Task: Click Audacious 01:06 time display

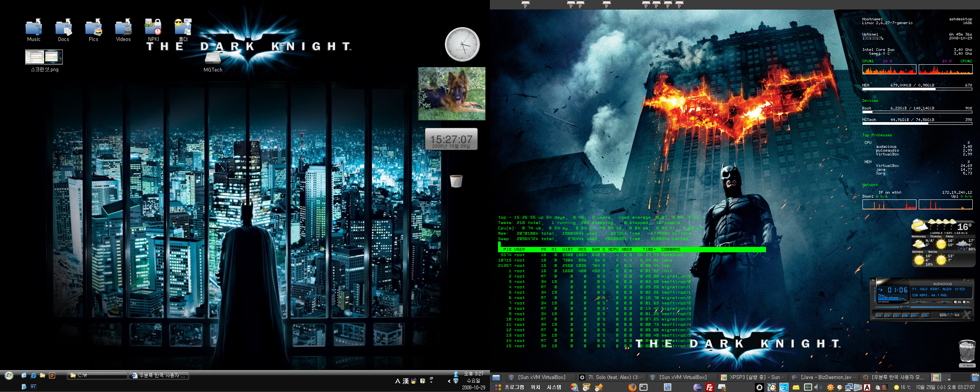Action: click(898, 290)
